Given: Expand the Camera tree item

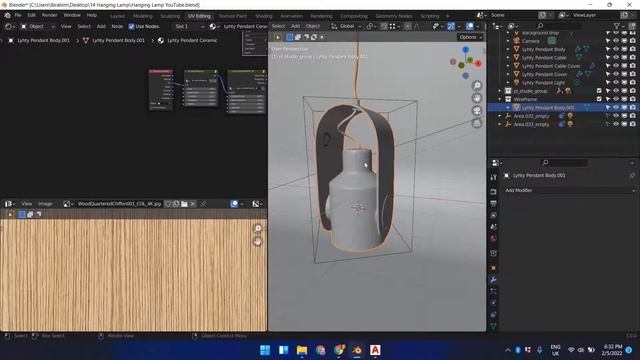Looking at the screenshot, I should point(508,41).
